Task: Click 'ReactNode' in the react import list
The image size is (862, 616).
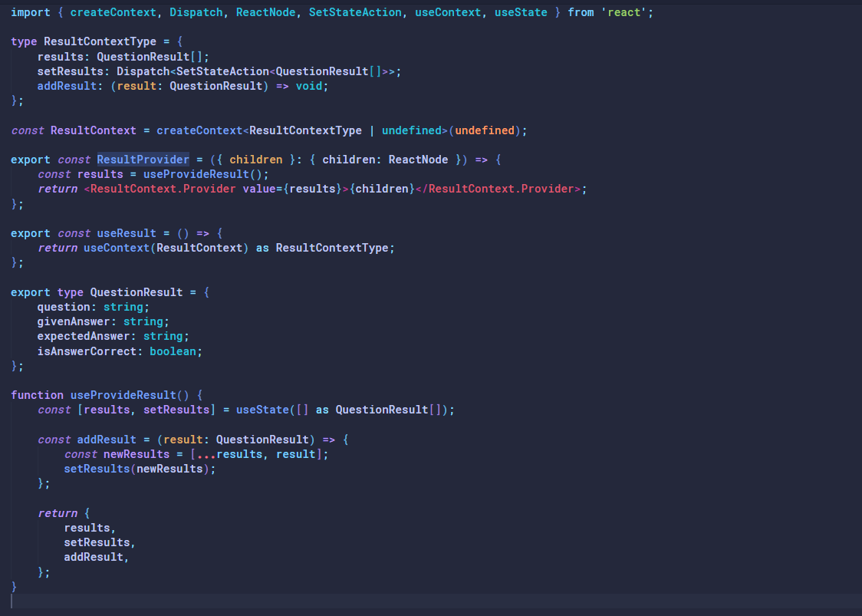Action: 265,12
